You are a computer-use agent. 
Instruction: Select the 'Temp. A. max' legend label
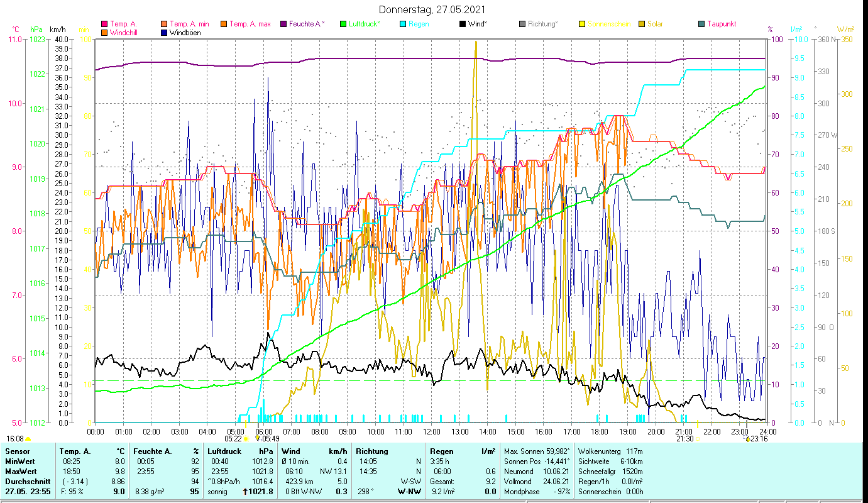click(250, 24)
